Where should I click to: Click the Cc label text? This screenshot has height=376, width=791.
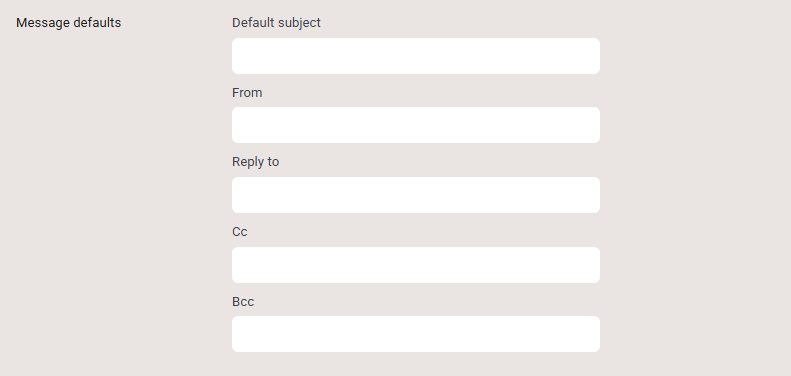(x=240, y=232)
